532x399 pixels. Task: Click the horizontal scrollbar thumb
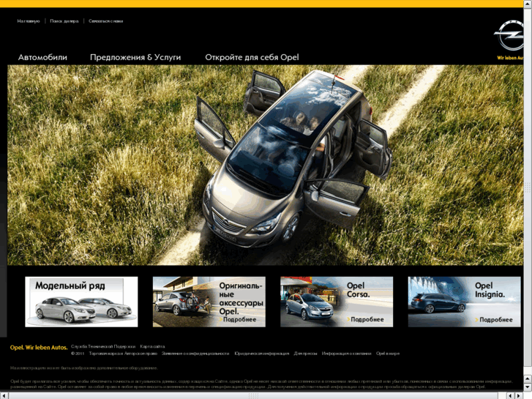click(x=253, y=395)
